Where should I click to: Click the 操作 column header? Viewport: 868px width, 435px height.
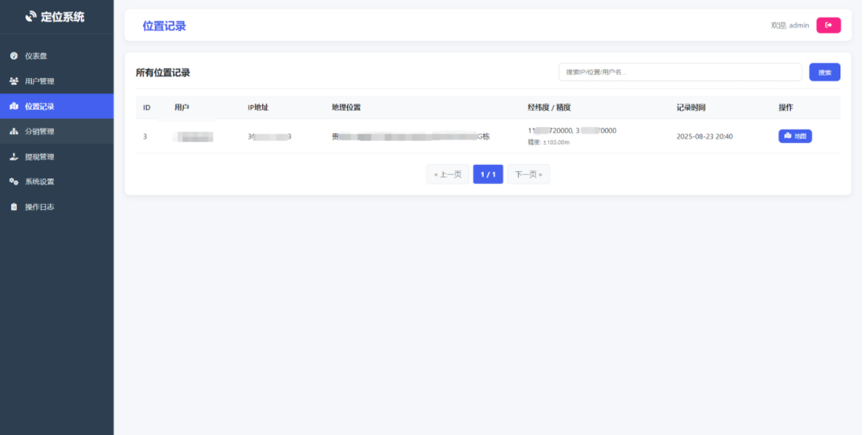(785, 107)
